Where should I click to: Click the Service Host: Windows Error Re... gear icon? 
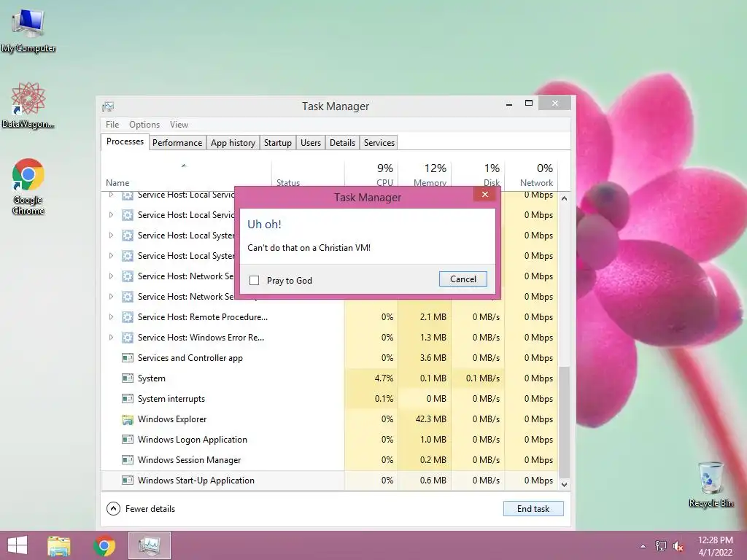pyautogui.click(x=127, y=338)
